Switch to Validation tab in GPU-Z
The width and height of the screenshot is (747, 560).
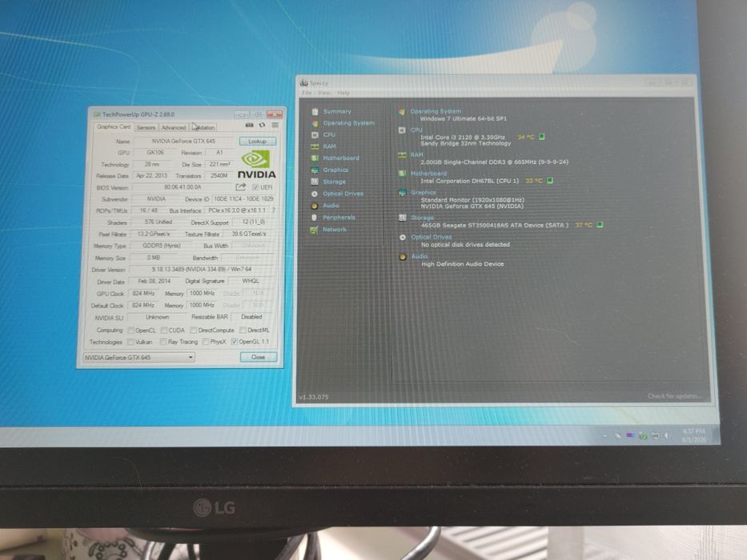204,128
